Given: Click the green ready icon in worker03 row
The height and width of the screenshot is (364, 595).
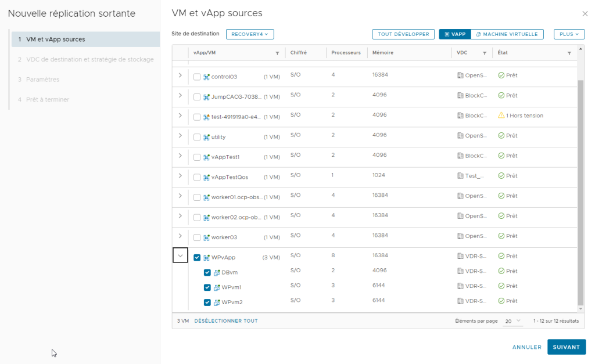Looking at the screenshot, I should click(501, 236).
